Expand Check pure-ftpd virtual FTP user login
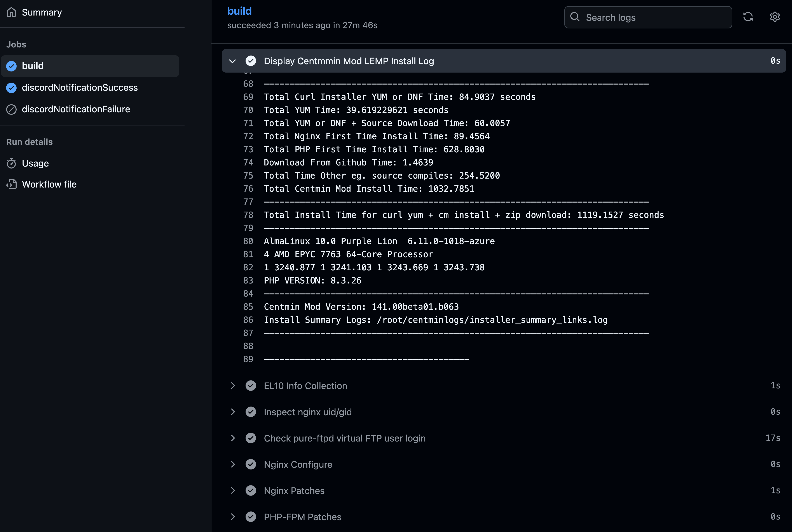This screenshot has height=532, width=792. pos(233,438)
